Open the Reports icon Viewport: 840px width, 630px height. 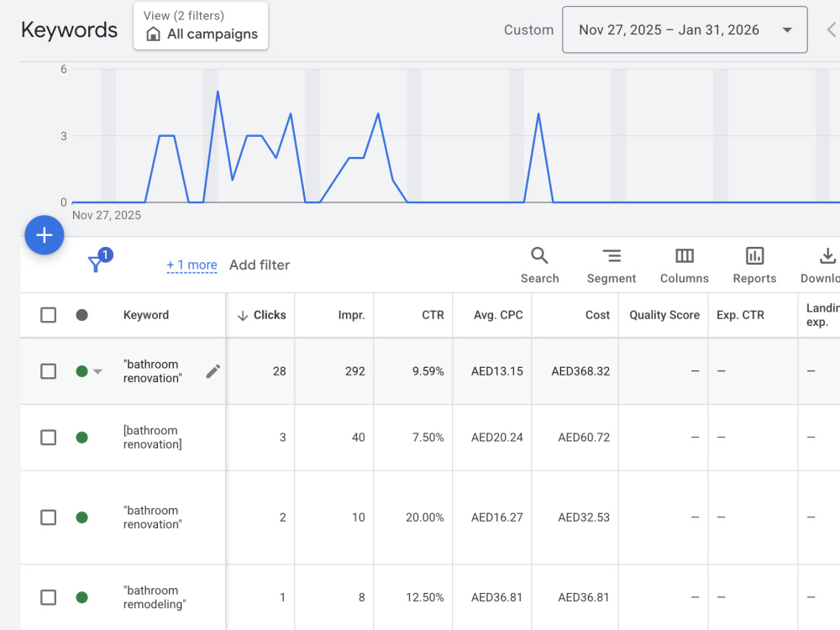tap(754, 265)
